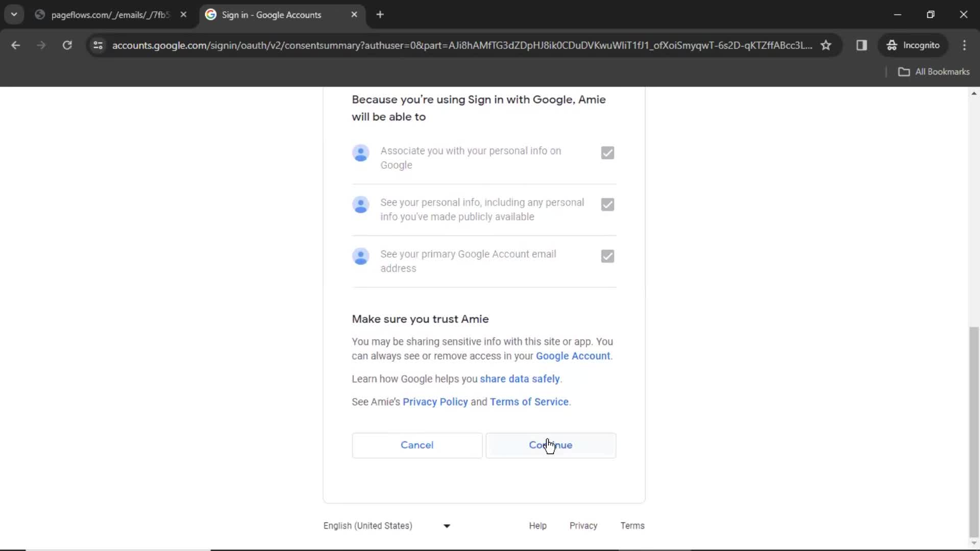Open the English (United States) language dropdown
The width and height of the screenshot is (980, 551).
(387, 526)
